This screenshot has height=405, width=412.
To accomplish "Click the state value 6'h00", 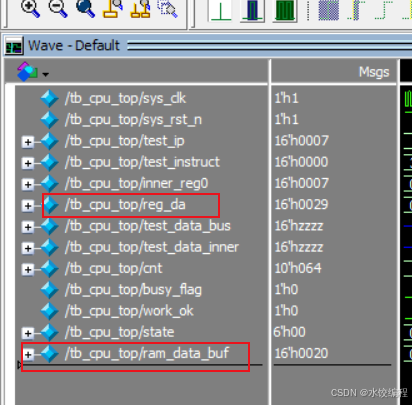I will tap(289, 332).
